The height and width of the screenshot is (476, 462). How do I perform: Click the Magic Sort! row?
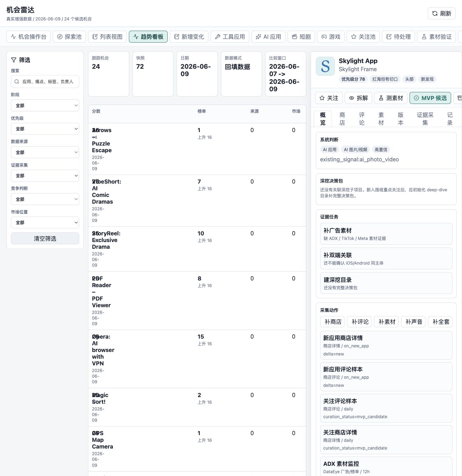pyautogui.click(x=197, y=407)
